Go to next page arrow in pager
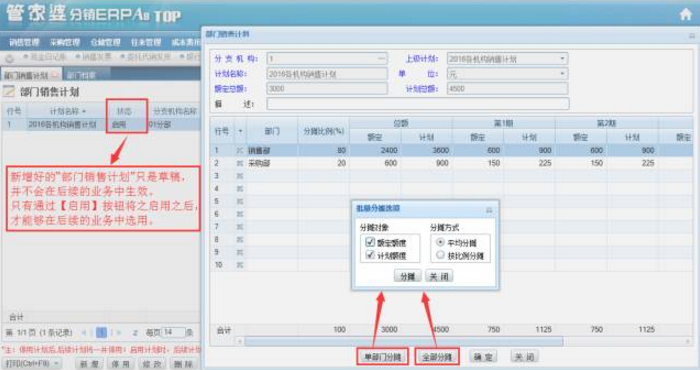 [x=118, y=333]
